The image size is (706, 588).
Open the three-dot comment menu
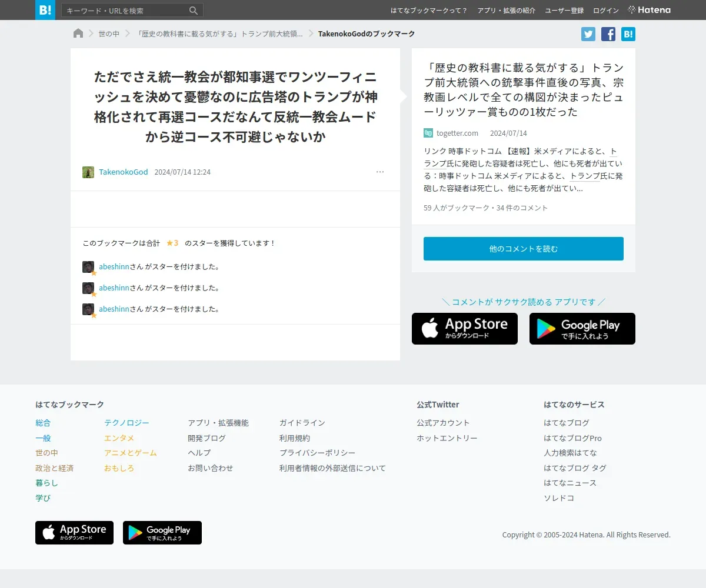tap(380, 172)
